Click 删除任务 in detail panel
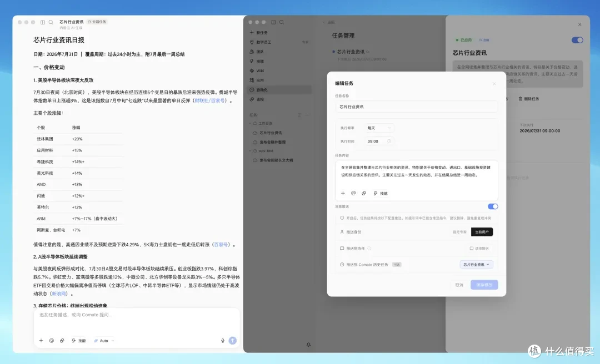 [529, 99]
